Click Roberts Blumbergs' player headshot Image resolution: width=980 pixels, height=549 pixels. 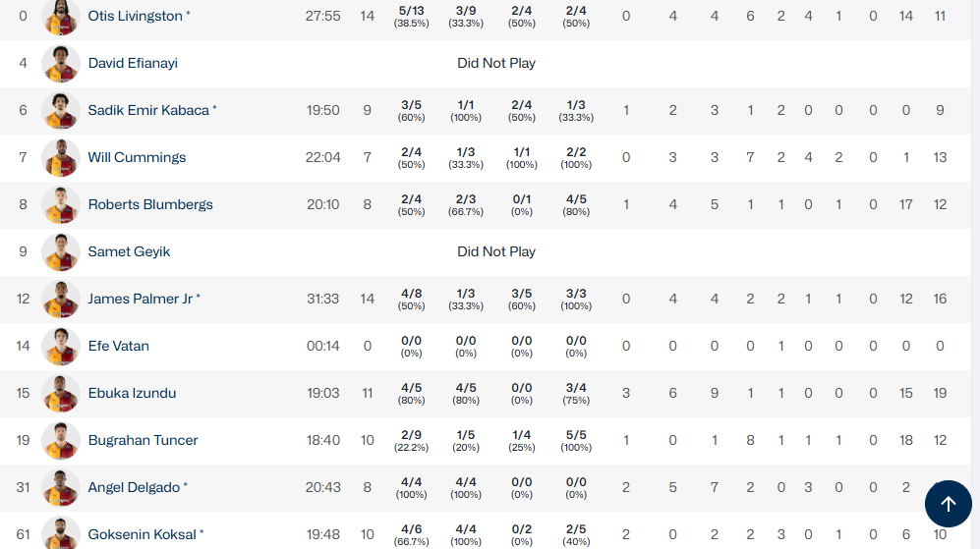point(61,204)
